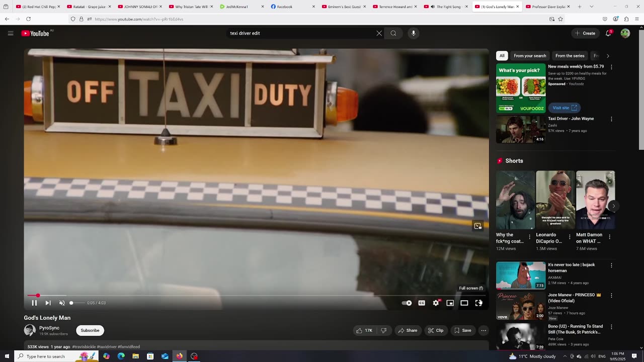
Task: Select the 'From your search' chip
Action: [530, 56]
